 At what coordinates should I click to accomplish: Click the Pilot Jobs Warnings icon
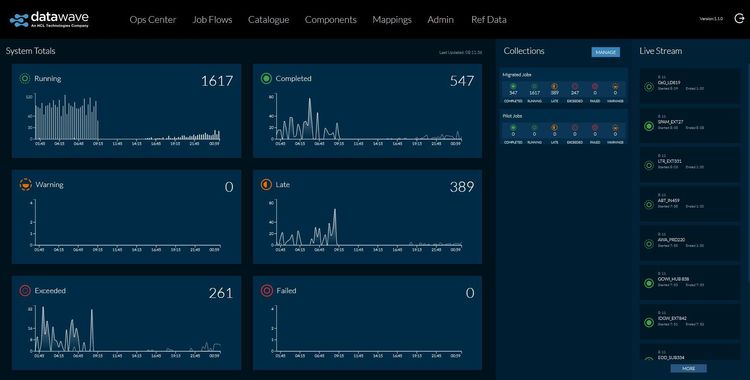coord(615,128)
